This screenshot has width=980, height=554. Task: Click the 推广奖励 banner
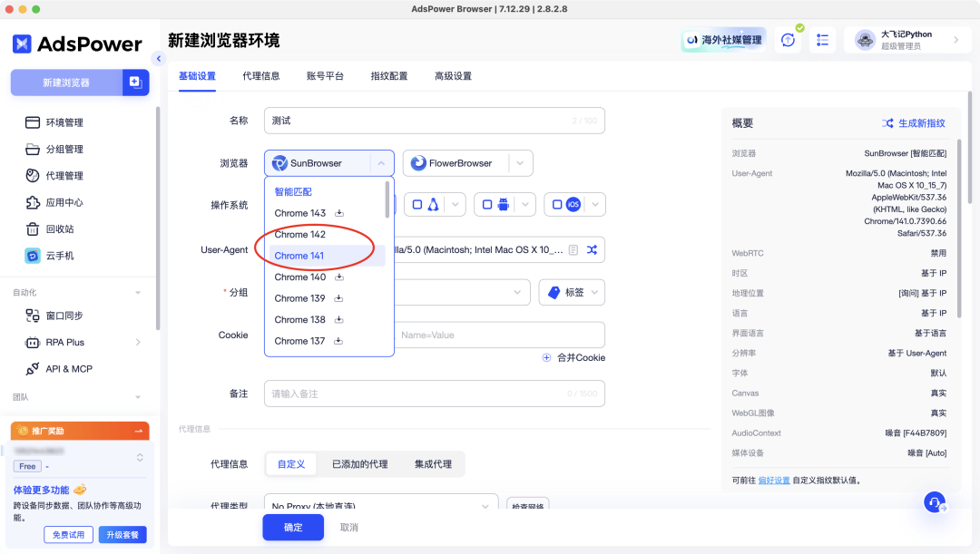(80, 431)
